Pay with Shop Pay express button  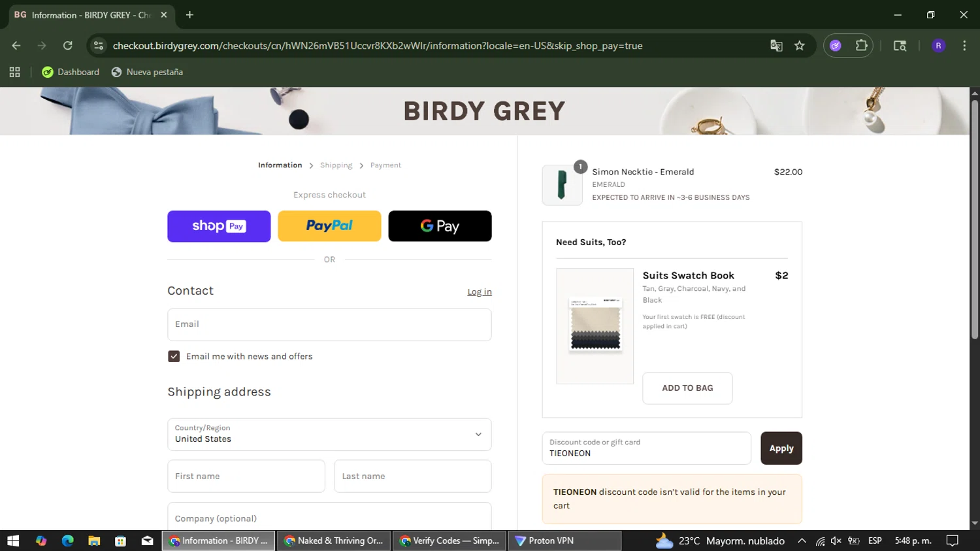219,226
